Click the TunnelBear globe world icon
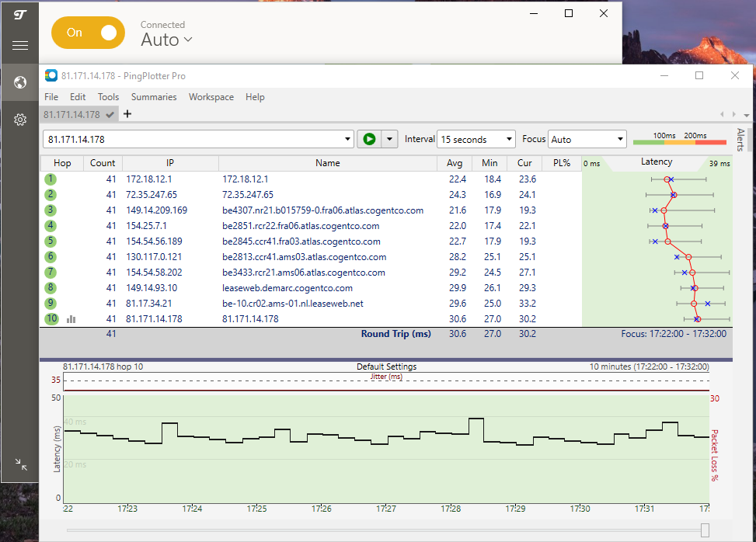 click(x=19, y=82)
